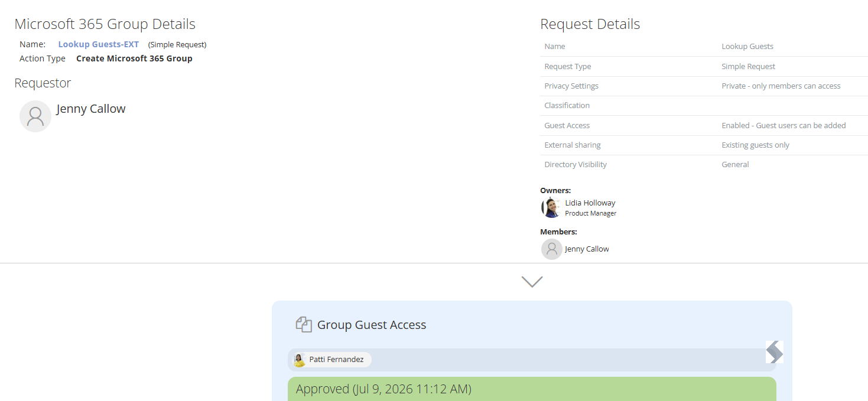This screenshot has width=868, height=401.
Task: Click the Request Details heading
Action: tap(590, 24)
